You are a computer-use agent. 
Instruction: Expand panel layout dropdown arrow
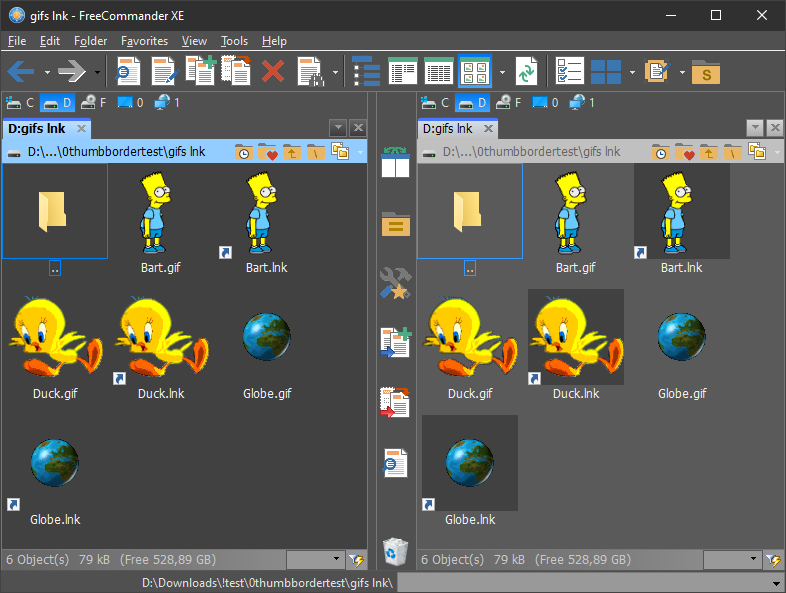[x=632, y=72]
